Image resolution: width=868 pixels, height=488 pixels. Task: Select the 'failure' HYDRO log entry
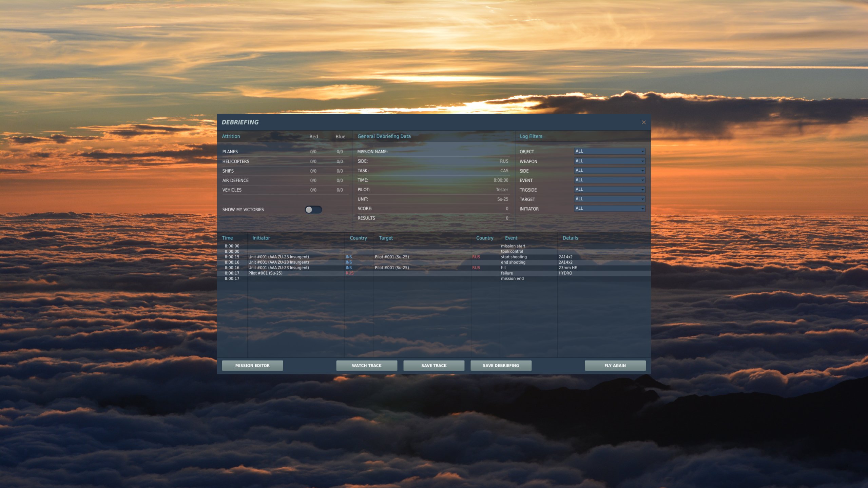[x=433, y=273]
